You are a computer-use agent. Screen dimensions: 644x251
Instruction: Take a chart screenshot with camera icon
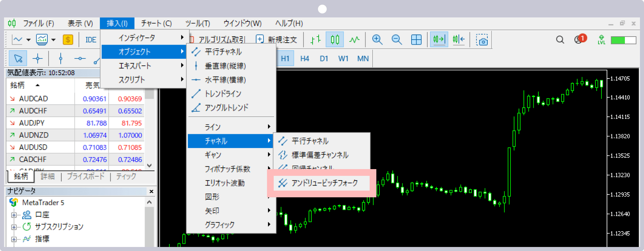(482, 40)
